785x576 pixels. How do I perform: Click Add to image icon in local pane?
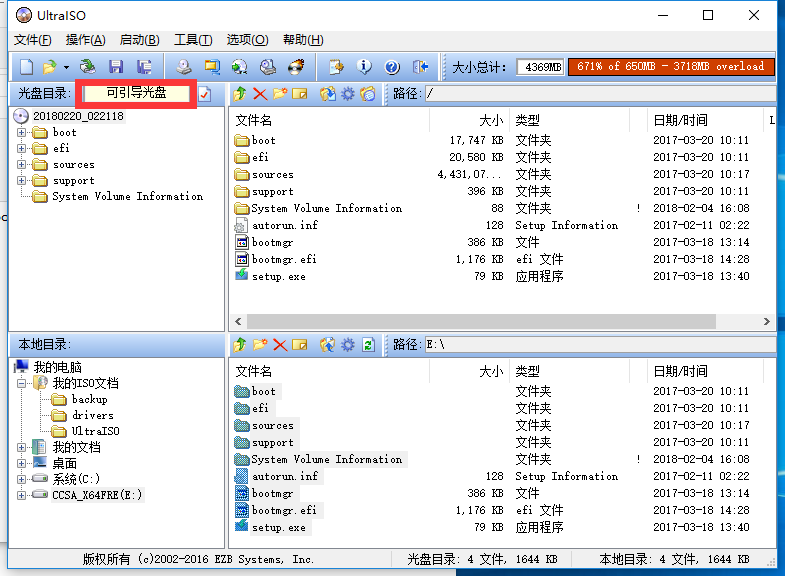coord(328,345)
